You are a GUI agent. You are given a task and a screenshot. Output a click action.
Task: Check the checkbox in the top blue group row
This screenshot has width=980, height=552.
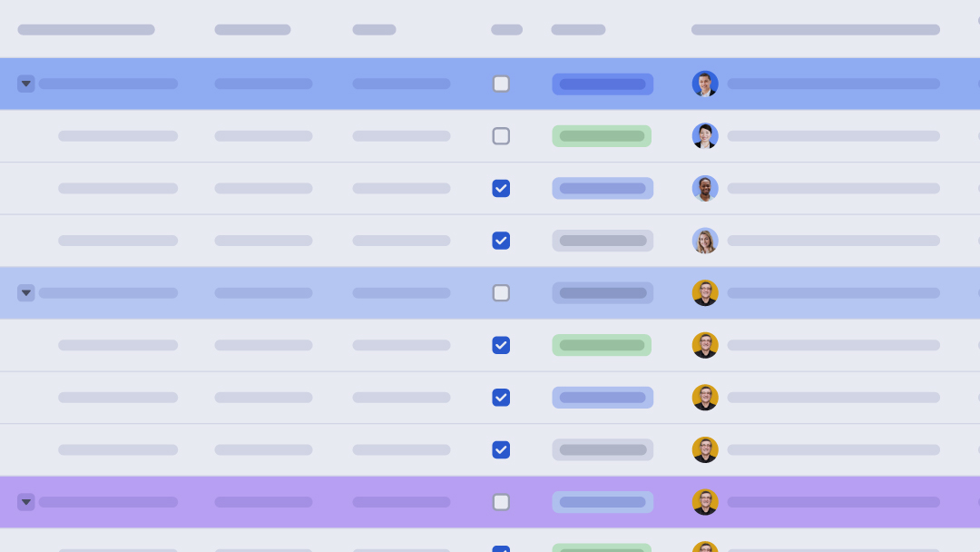[x=501, y=84]
